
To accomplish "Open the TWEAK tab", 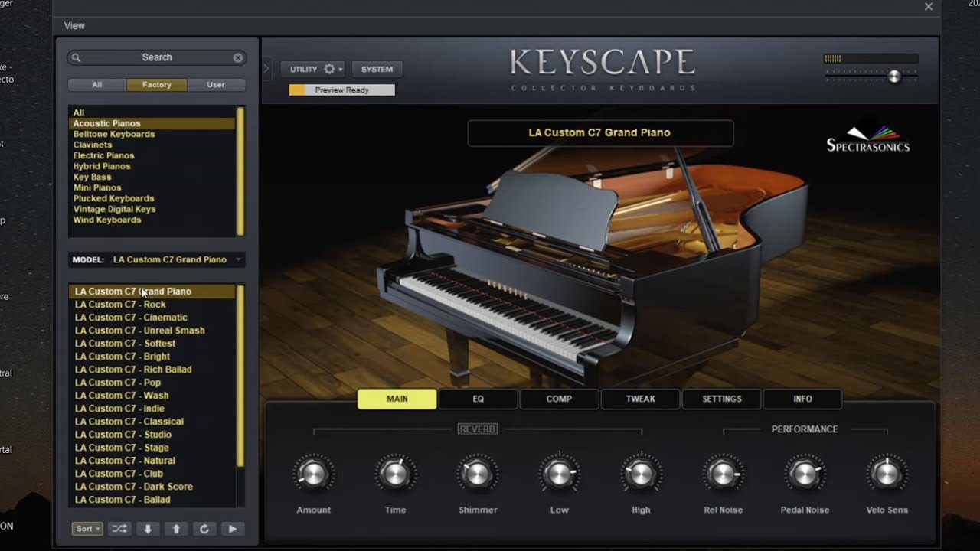I will (640, 399).
